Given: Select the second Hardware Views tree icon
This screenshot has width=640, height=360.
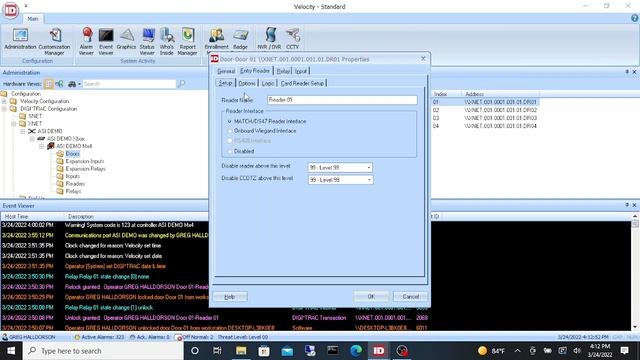Looking at the screenshot, I should (59, 84).
